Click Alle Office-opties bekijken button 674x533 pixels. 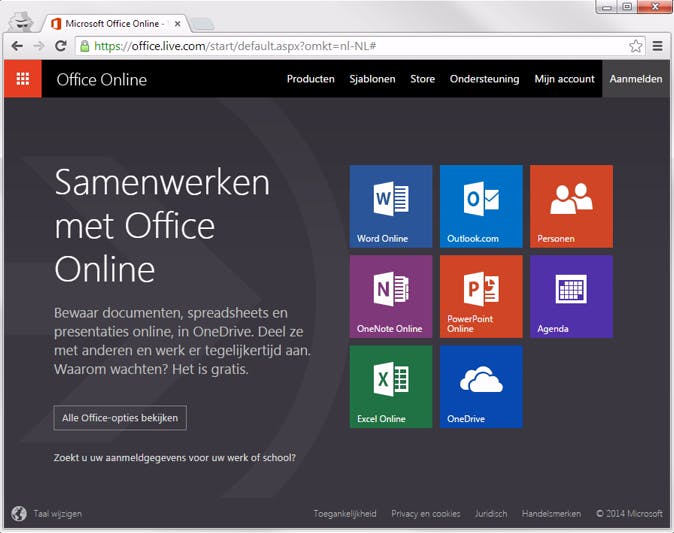click(x=120, y=418)
